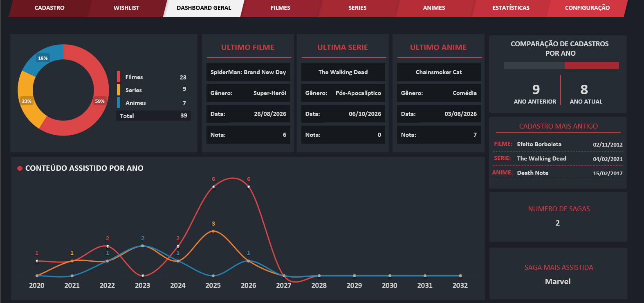The width and height of the screenshot is (644, 303).
Task: Click the "ANO ATUAL" label
Action: [x=586, y=102]
